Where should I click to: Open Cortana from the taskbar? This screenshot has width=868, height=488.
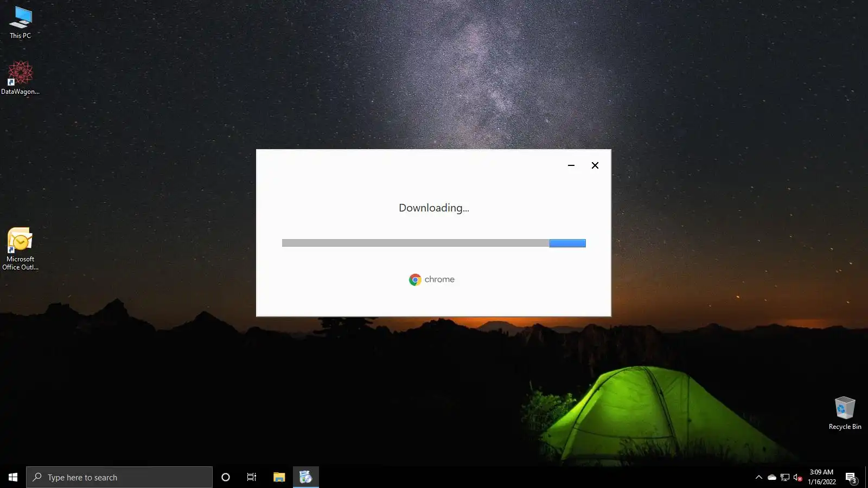(226, 477)
